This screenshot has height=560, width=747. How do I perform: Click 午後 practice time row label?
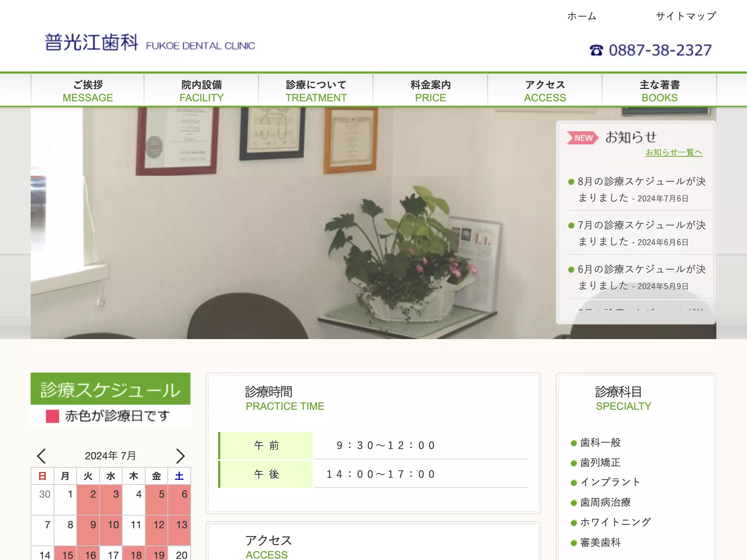pos(266,474)
